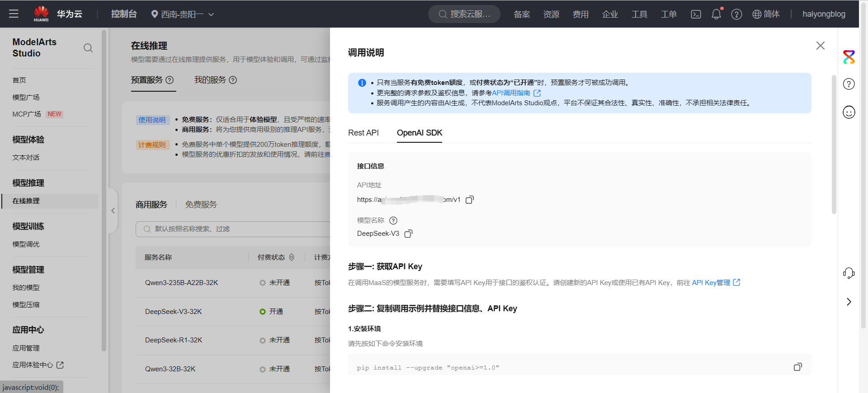Open the colorful assistant icon on right rail

849,57
